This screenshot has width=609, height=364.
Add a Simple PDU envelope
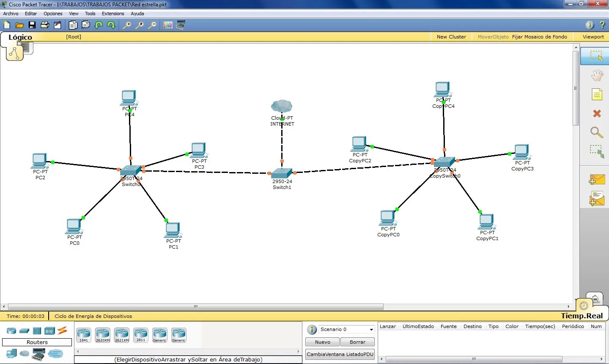[597, 180]
